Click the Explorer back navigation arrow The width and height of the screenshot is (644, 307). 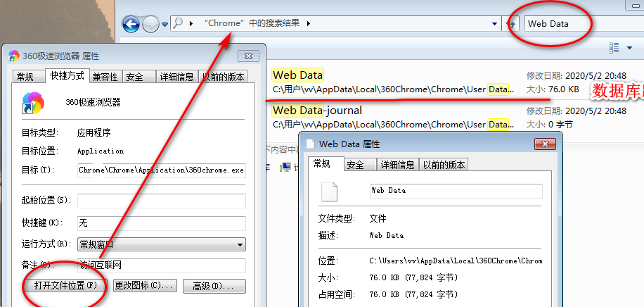pos(131,25)
